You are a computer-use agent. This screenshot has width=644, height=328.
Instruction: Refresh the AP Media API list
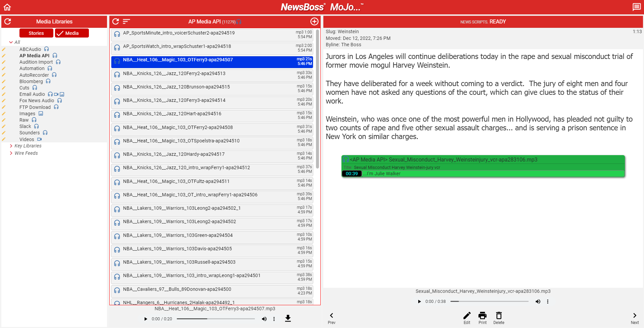[x=116, y=21]
